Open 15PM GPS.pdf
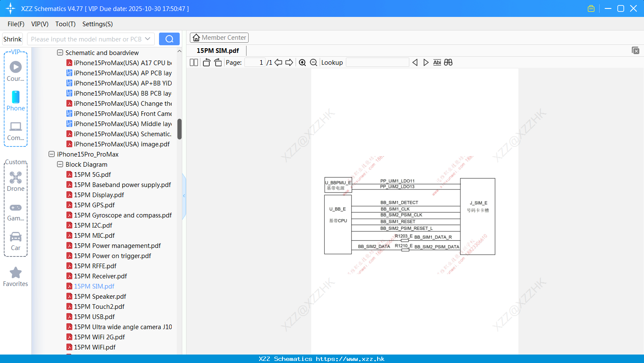This screenshot has width=644, height=363. click(90, 205)
